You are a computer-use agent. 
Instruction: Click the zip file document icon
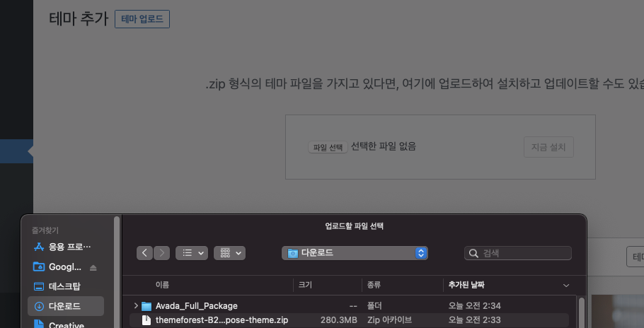click(x=146, y=320)
